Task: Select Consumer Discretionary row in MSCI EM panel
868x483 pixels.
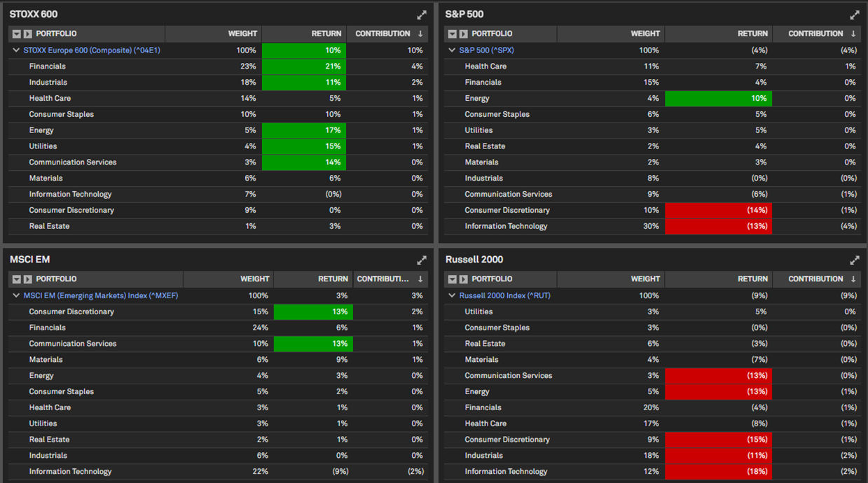Action: 219,311
